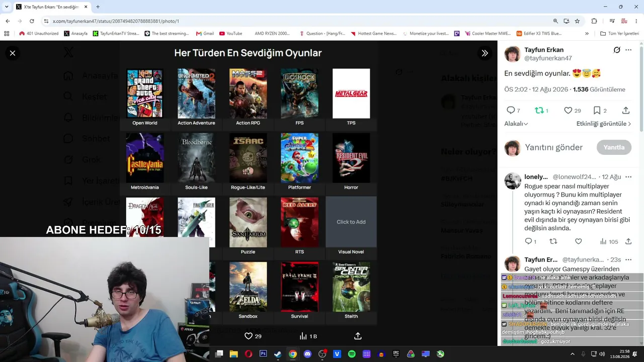Image resolution: width=644 pixels, height=362 pixels.
Task: Reload the current page
Action: point(32,21)
